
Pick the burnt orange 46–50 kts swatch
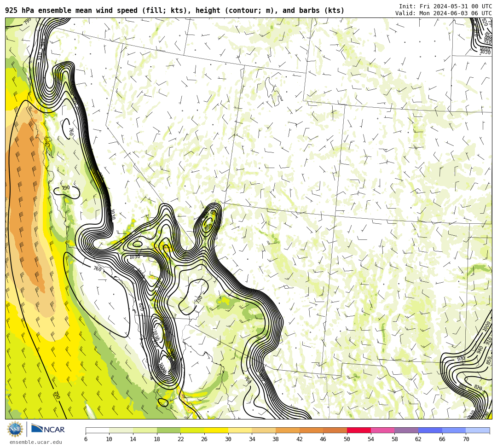click(335, 430)
